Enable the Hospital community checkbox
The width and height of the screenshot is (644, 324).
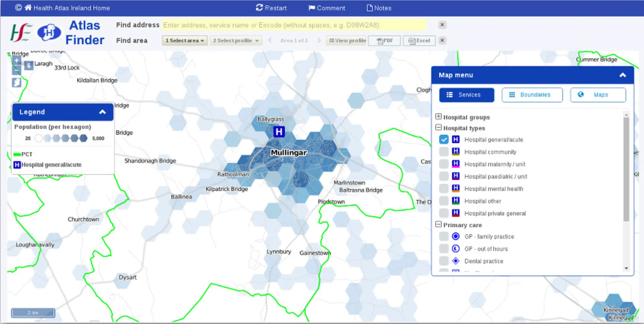click(444, 152)
